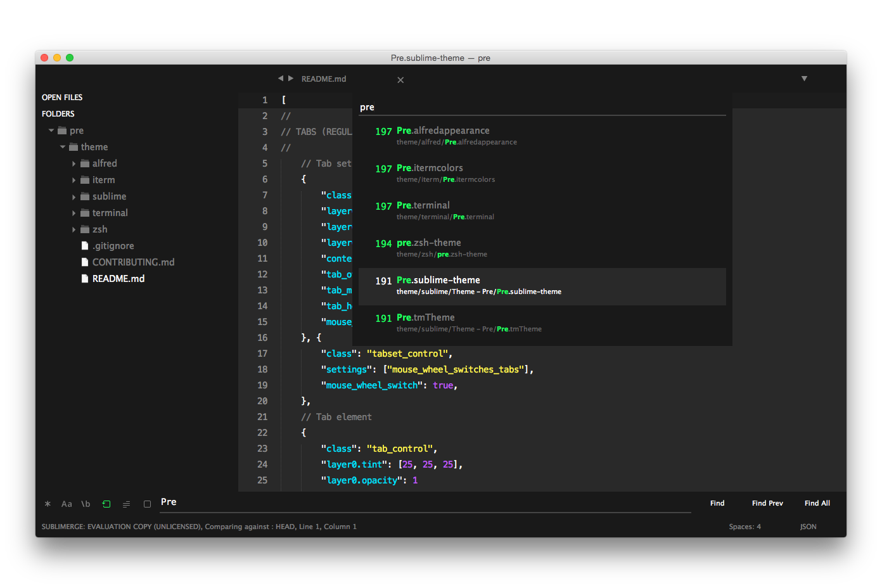Toggle whole word matching option
Viewport: 882px width, 588px height.
[x=86, y=504]
